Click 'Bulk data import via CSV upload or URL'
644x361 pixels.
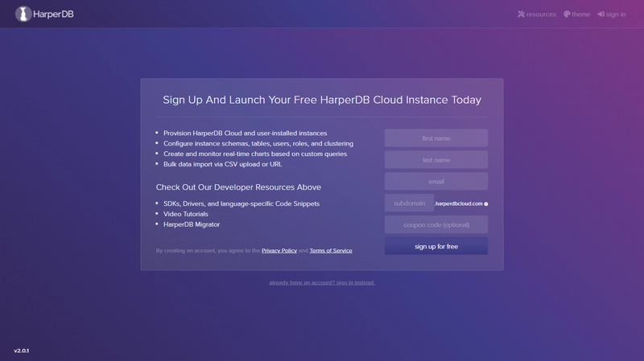(223, 164)
